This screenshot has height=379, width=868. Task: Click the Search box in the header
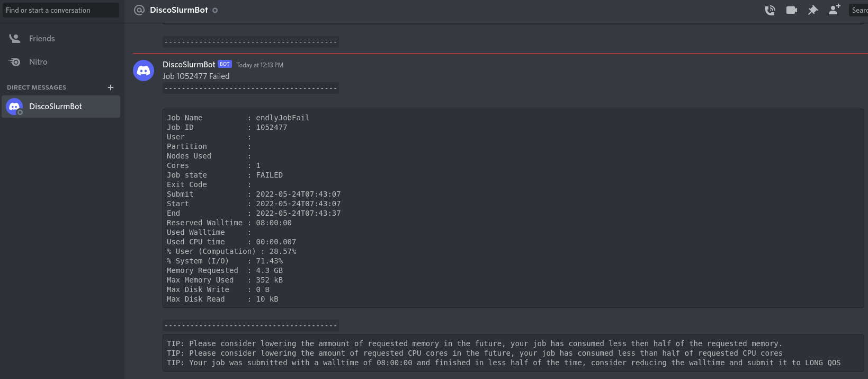tap(858, 10)
